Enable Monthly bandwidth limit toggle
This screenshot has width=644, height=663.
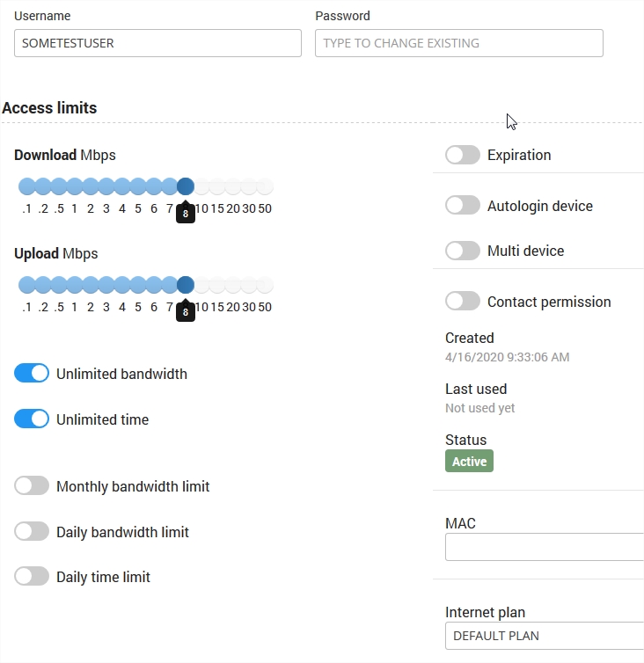pyautogui.click(x=32, y=486)
